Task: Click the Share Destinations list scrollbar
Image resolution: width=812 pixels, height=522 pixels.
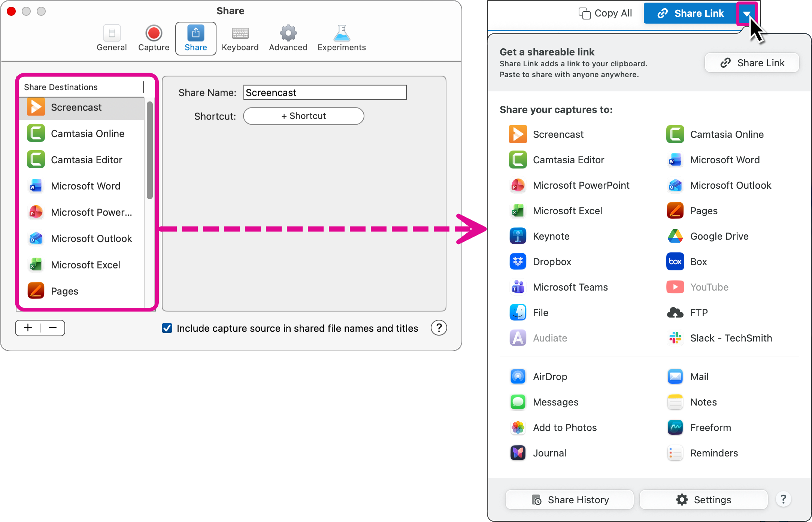Action: [x=149, y=150]
